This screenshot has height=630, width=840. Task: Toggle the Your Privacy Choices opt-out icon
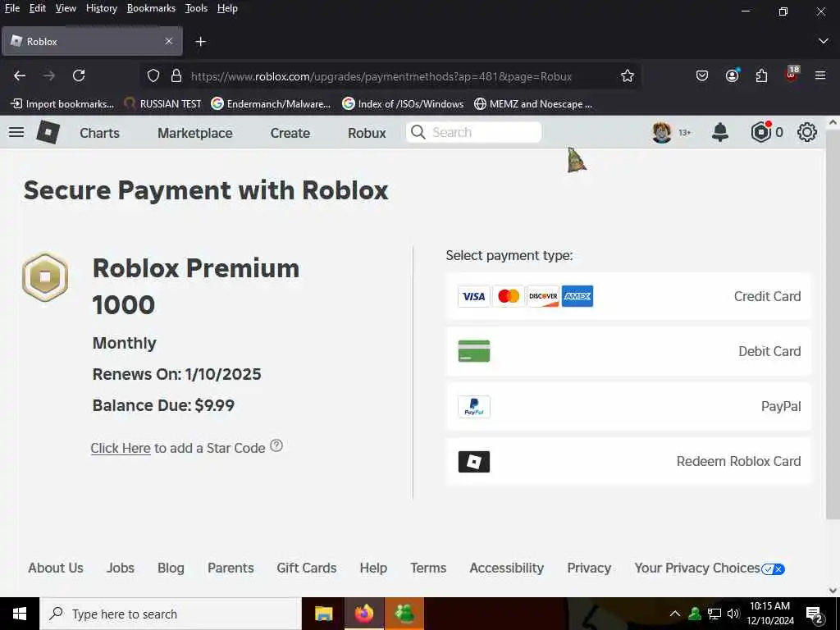point(773,569)
